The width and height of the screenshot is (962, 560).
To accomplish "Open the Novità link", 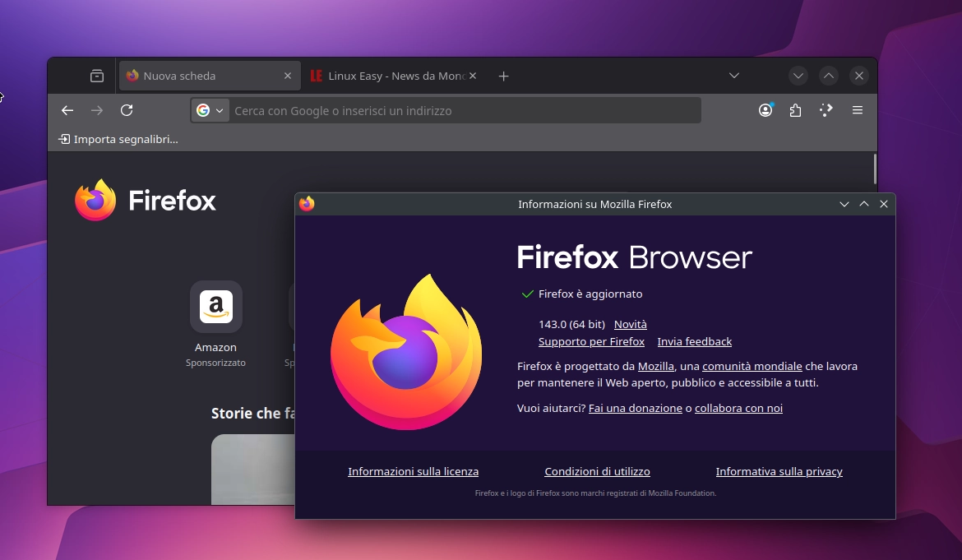I will click(630, 324).
